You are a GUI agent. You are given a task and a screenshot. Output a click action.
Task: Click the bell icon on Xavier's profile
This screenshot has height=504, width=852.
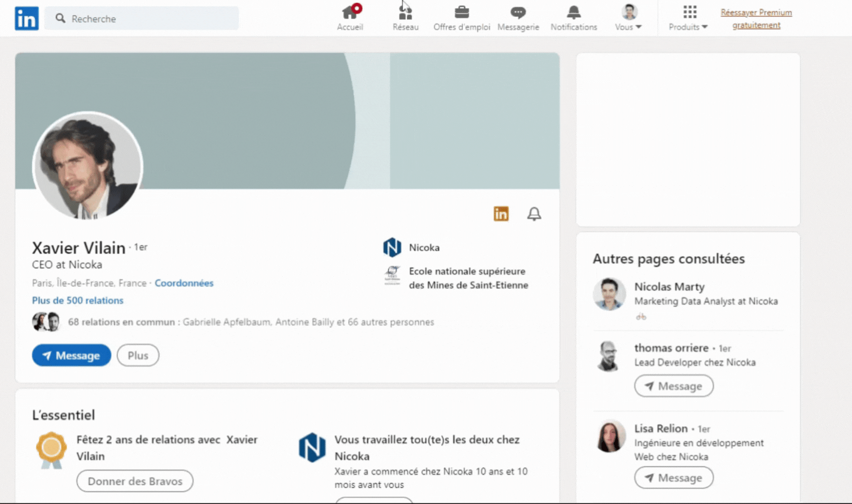pos(534,214)
